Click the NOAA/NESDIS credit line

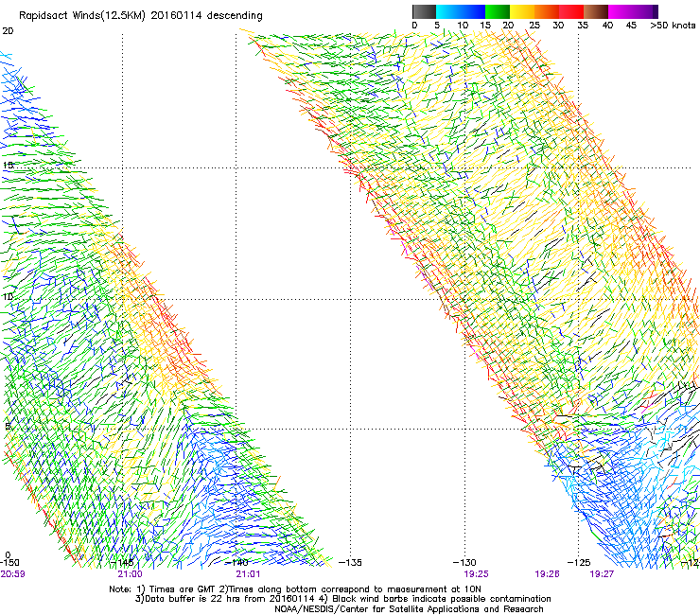[x=409, y=609]
